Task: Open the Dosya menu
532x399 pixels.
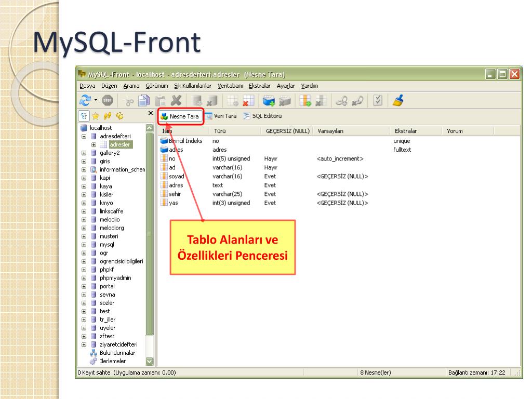Action: [87, 86]
